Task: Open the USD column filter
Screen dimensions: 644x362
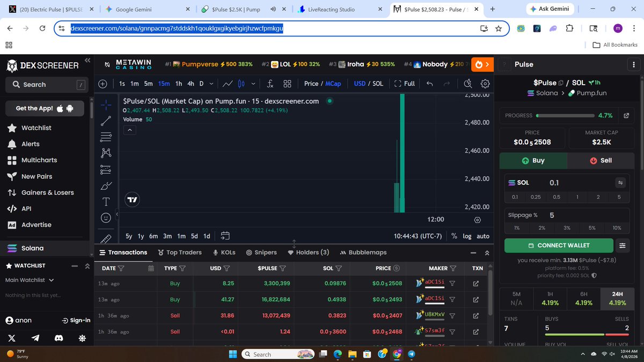Action: 227,268
